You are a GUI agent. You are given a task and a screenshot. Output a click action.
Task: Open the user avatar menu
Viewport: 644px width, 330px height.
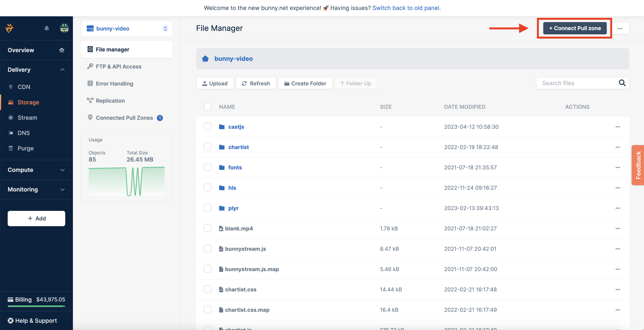point(64,28)
